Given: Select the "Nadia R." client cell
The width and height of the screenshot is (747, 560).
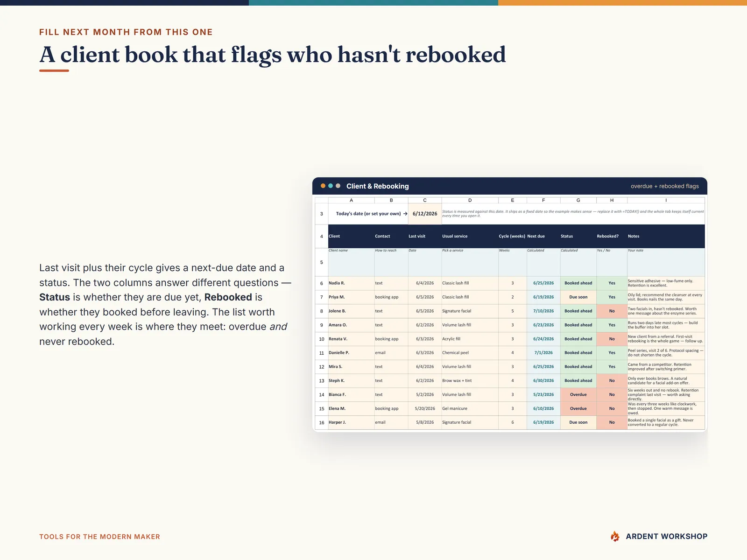Looking at the screenshot, I should click(351, 283).
